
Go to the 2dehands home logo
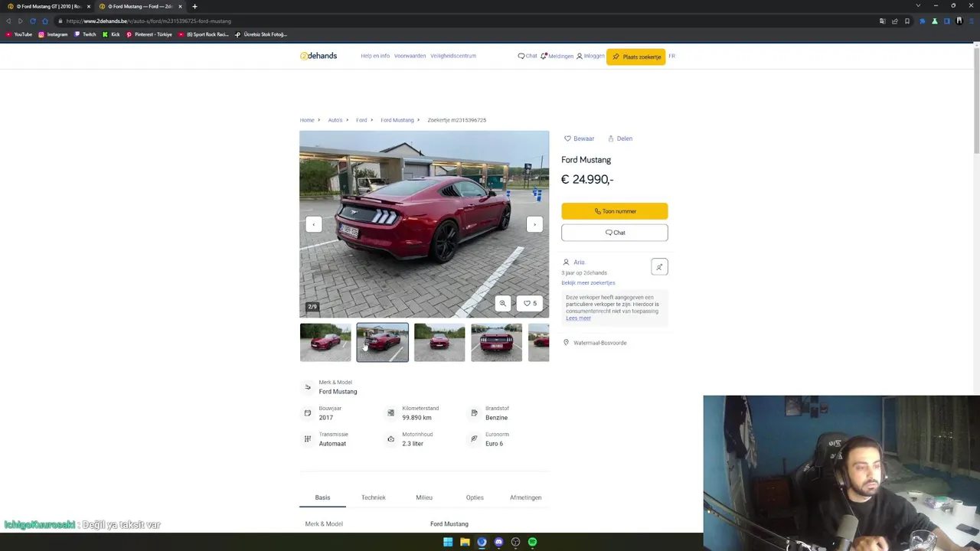(318, 56)
